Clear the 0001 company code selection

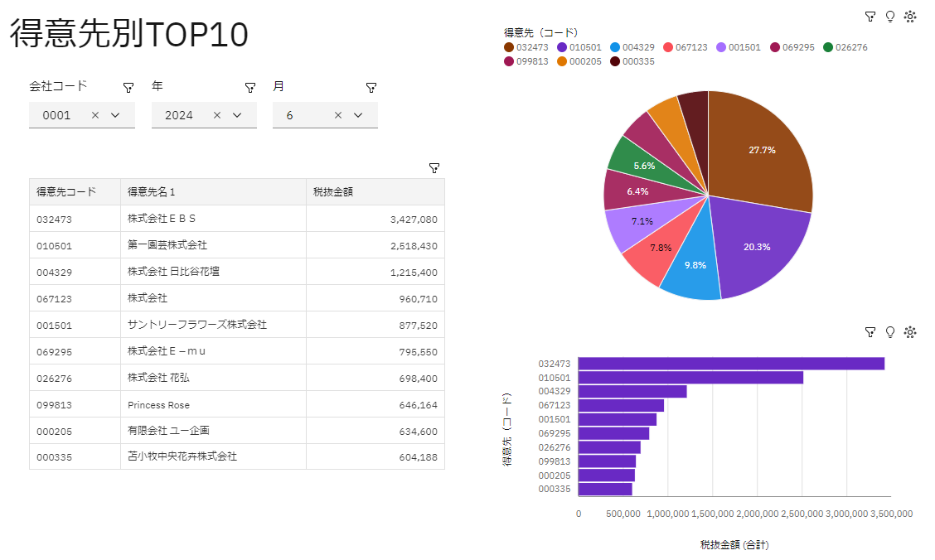(95, 115)
